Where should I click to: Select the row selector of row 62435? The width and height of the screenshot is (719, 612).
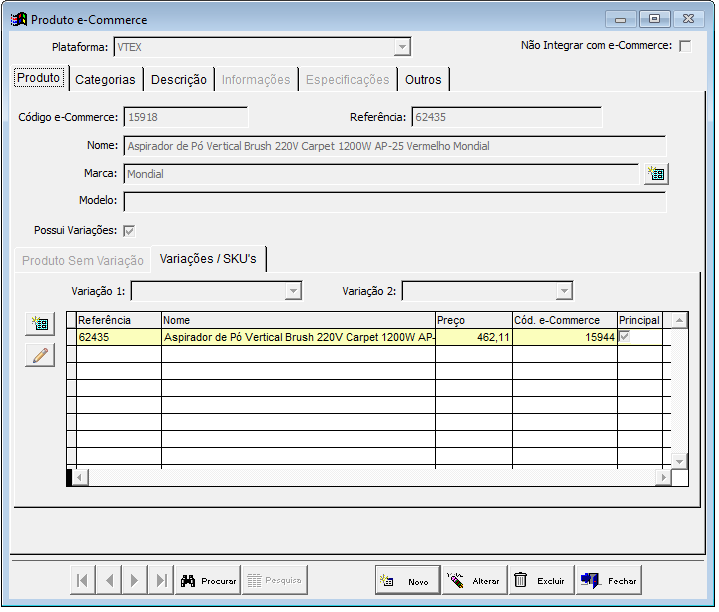click(72, 339)
